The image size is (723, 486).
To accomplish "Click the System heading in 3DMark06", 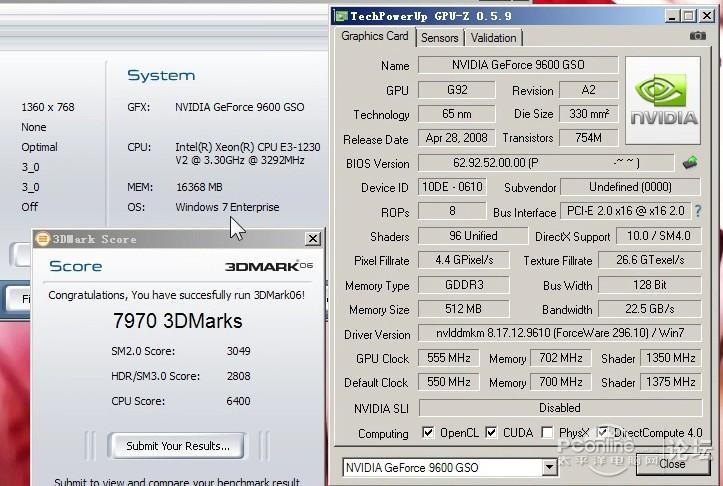I will [161, 75].
